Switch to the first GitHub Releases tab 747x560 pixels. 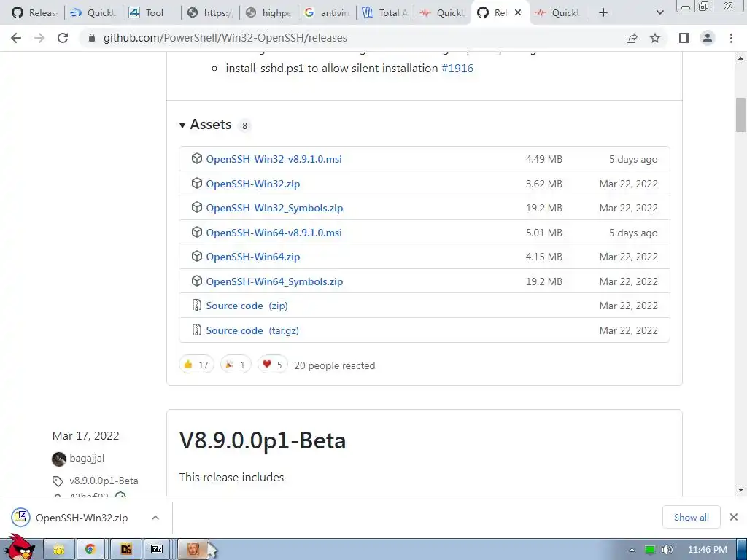click(x=34, y=12)
